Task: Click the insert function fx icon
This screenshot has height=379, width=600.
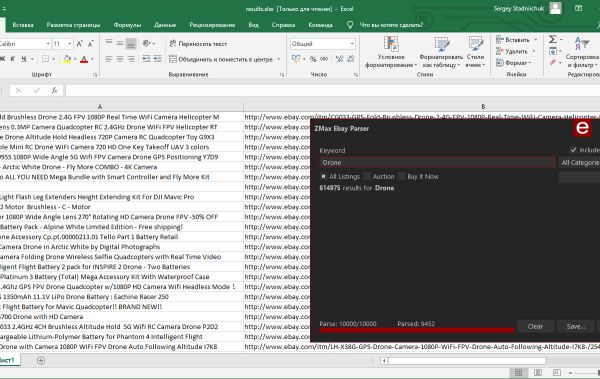Action: pos(54,90)
